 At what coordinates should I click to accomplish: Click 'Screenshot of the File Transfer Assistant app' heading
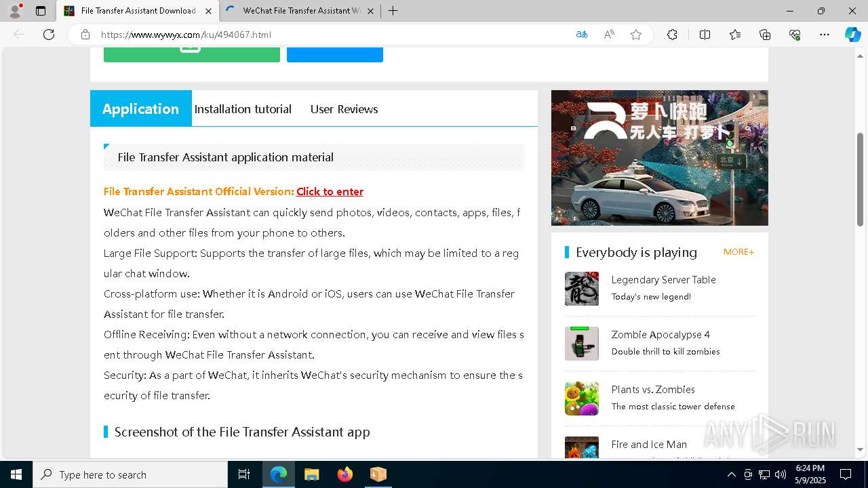click(242, 432)
